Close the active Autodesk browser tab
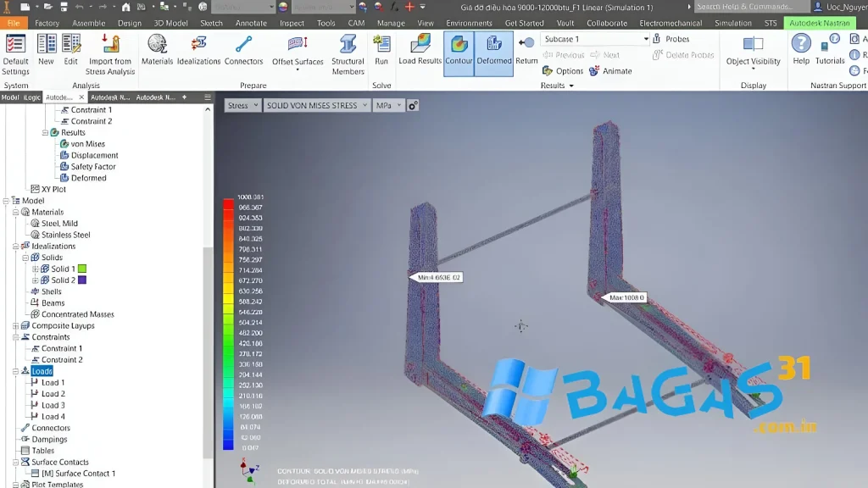This screenshot has height=488, width=868. point(81,97)
